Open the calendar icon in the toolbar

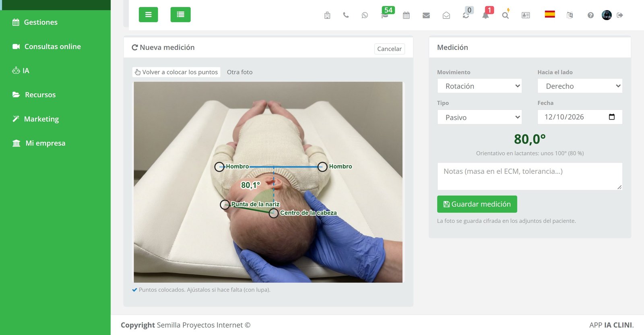[406, 15]
